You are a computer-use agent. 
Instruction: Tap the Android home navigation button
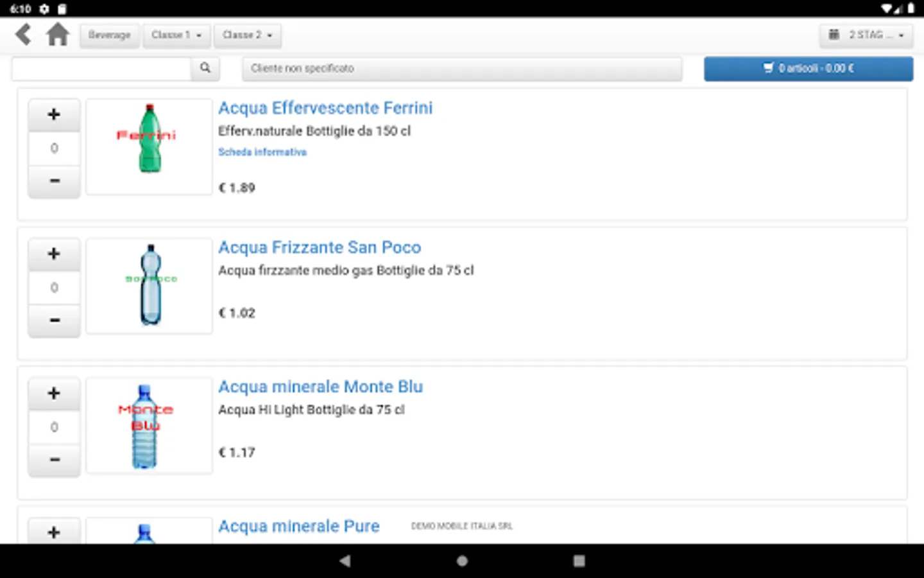pos(462,561)
